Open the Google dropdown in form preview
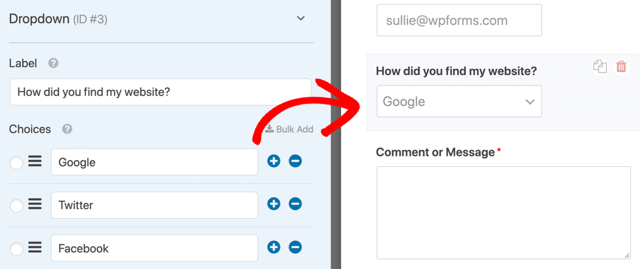Viewport: 644px width, 269px height. coord(459,101)
